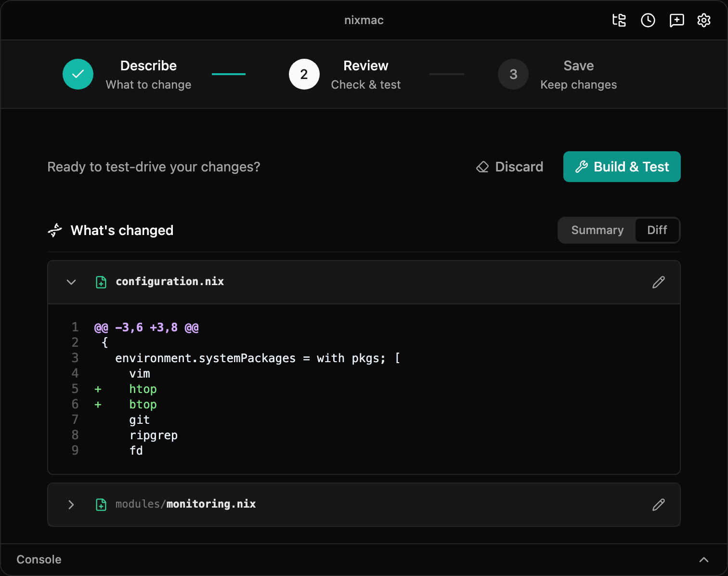This screenshot has height=576, width=728.
Task: Switch to the Diff view
Action: 657,230
